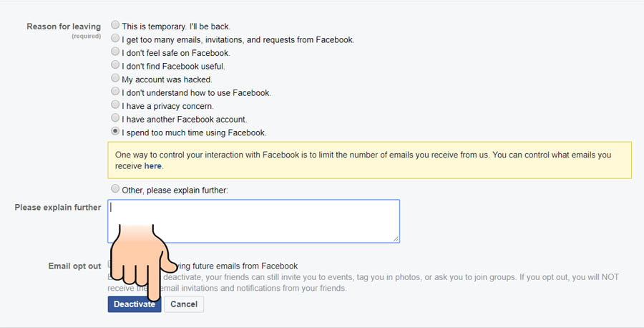Select "My account was hacked" reason

point(115,78)
